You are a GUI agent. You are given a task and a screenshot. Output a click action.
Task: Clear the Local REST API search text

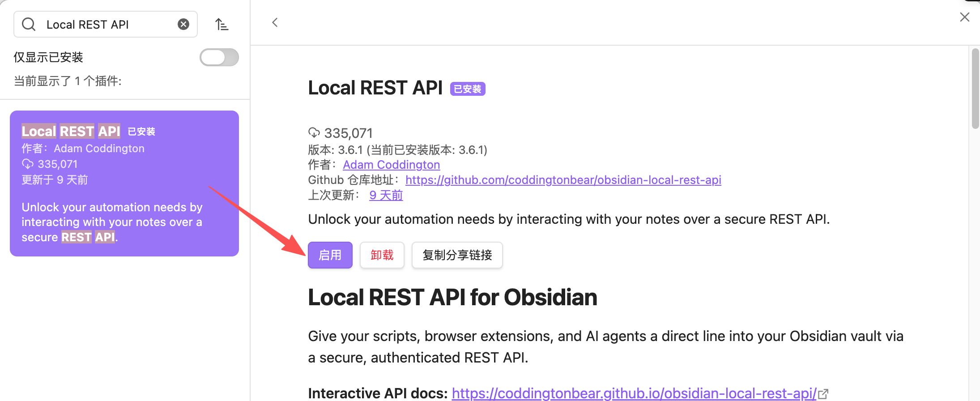click(x=183, y=24)
